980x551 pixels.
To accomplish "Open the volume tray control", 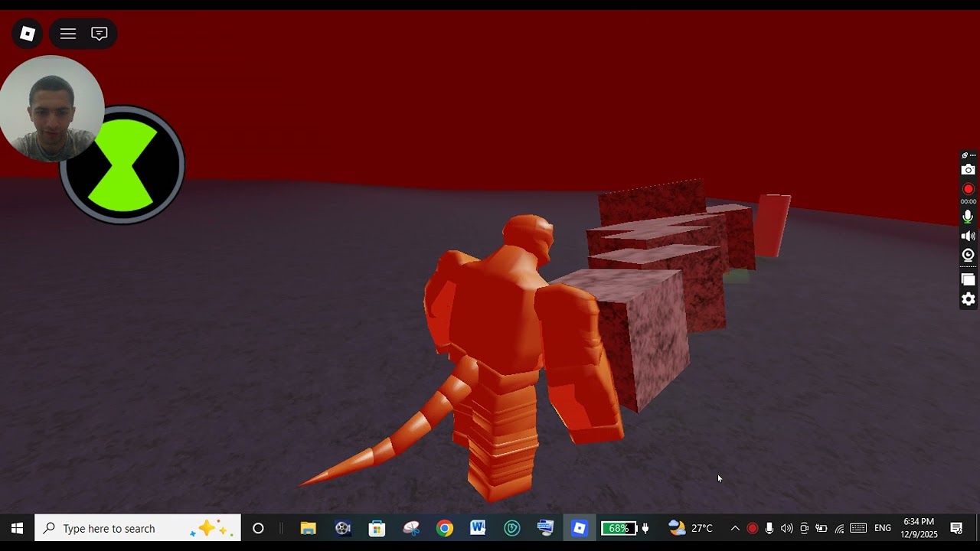I will pos(787,528).
